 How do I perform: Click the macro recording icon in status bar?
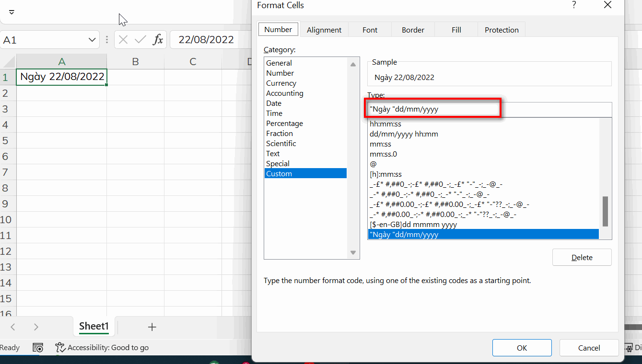coord(38,348)
